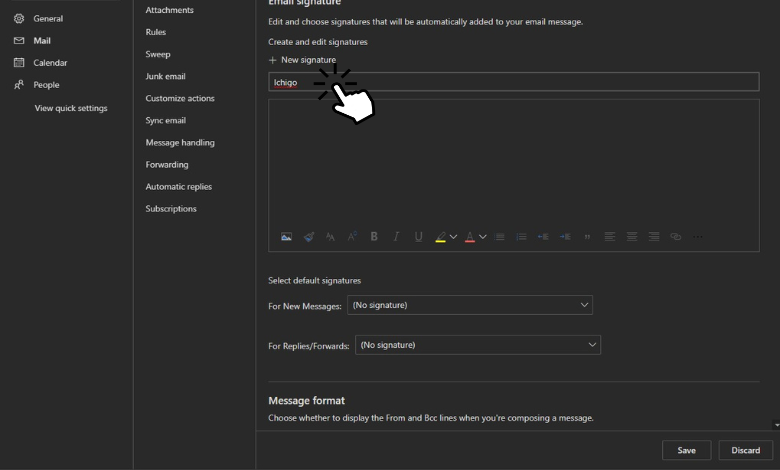Image resolution: width=780 pixels, height=470 pixels.
Task: Click the Calendar icon in sidebar
Action: click(x=19, y=63)
